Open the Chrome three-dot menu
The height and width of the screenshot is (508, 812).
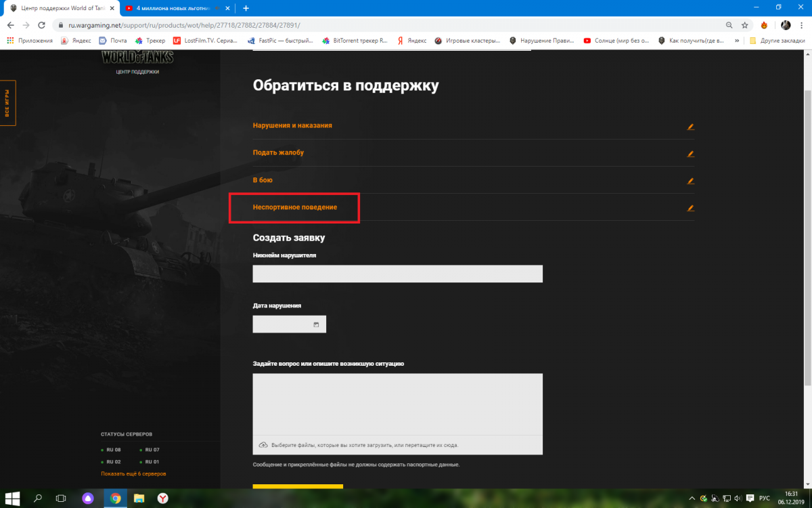click(x=802, y=25)
